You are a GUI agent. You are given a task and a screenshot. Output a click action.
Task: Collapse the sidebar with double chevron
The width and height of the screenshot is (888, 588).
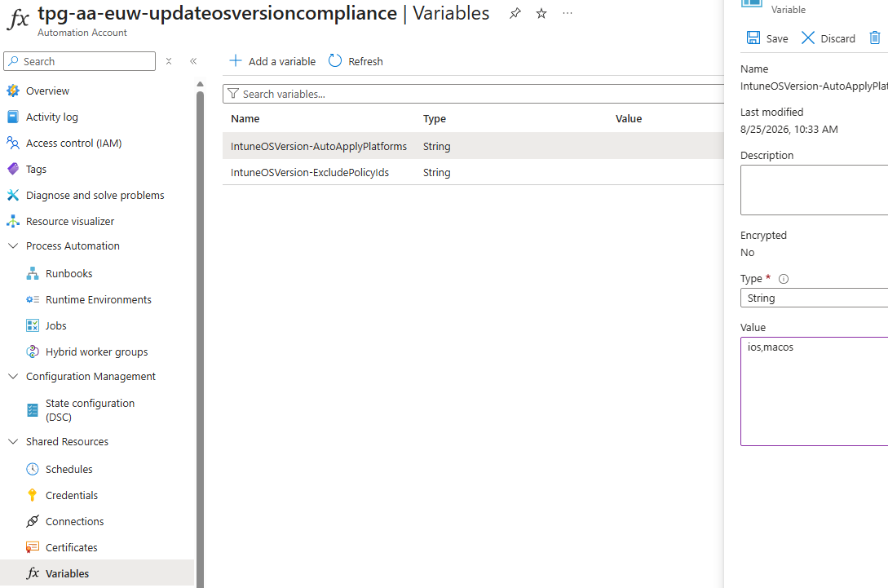click(193, 61)
